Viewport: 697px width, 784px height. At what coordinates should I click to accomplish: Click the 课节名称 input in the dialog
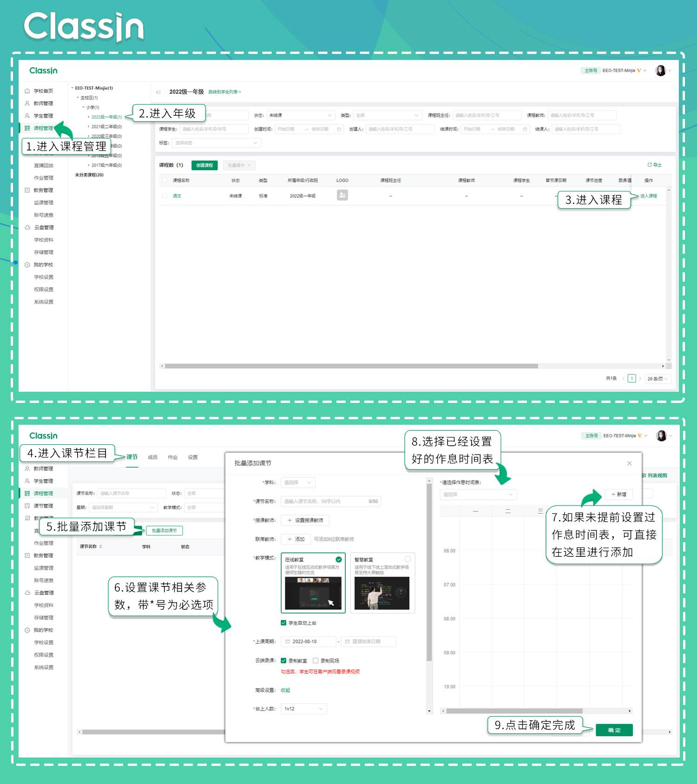(x=331, y=501)
